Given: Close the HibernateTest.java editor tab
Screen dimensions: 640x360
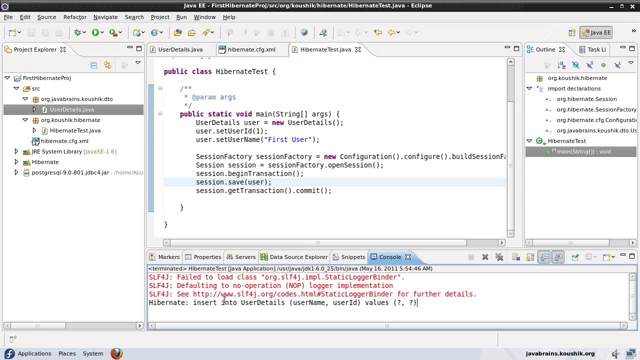Looking at the screenshot, I should coord(358,49).
